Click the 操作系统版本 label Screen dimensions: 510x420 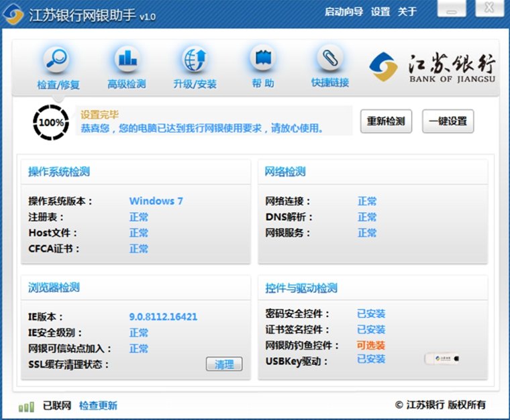(60, 201)
